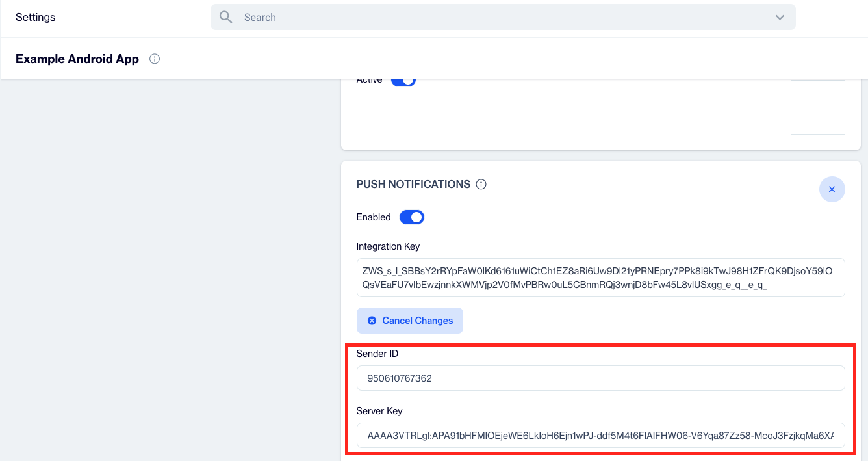Click the empty image placeholder box
868x461 pixels.
pyautogui.click(x=817, y=107)
